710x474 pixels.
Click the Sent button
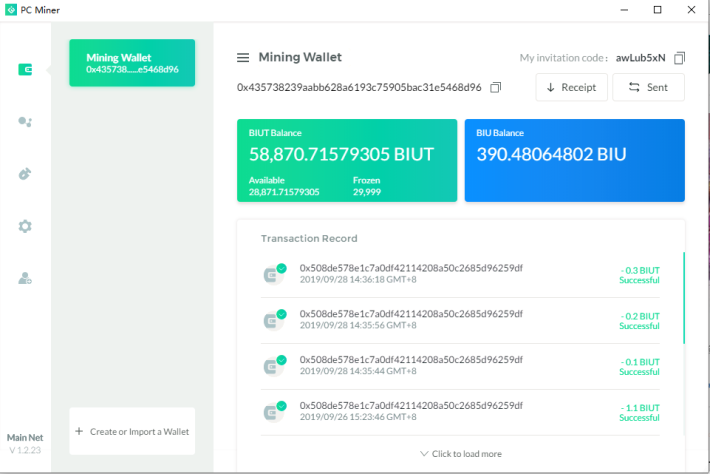(648, 87)
